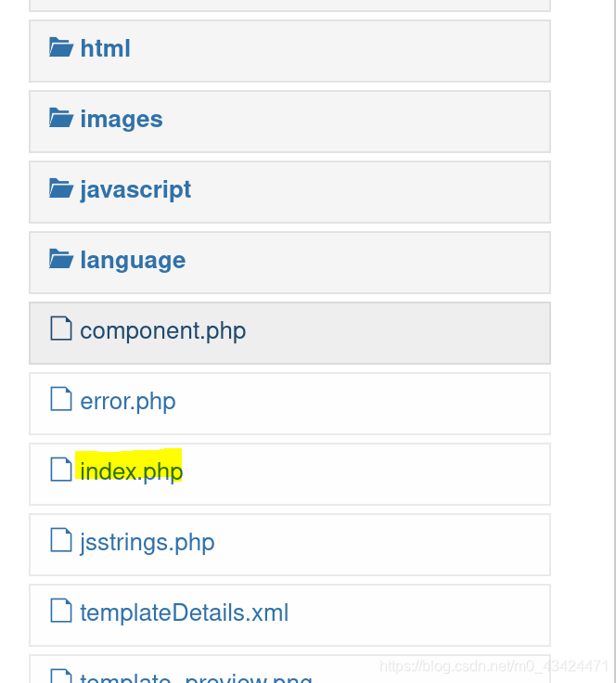Click the component.php file icon
The height and width of the screenshot is (683, 616).
pos(61,329)
